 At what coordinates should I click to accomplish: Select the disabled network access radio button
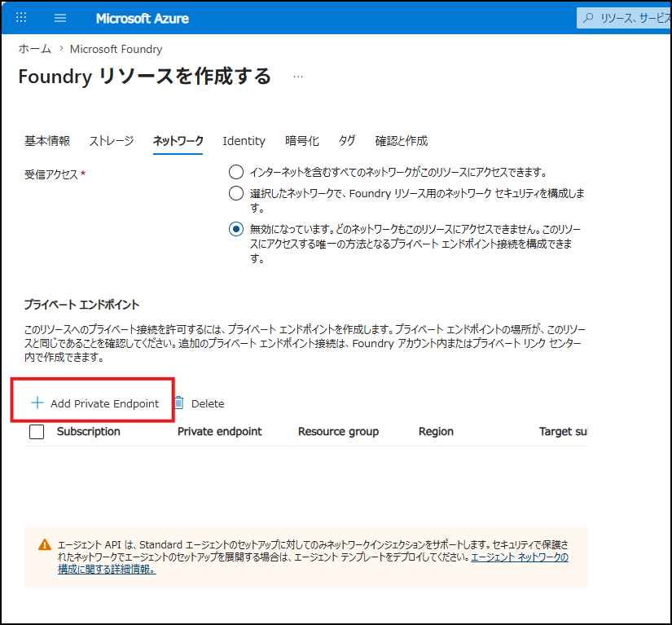click(x=236, y=229)
